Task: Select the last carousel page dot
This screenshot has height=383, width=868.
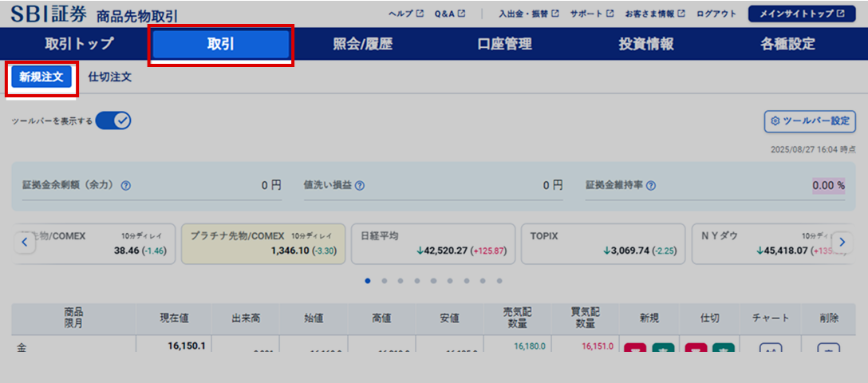Action: pyautogui.click(x=499, y=281)
